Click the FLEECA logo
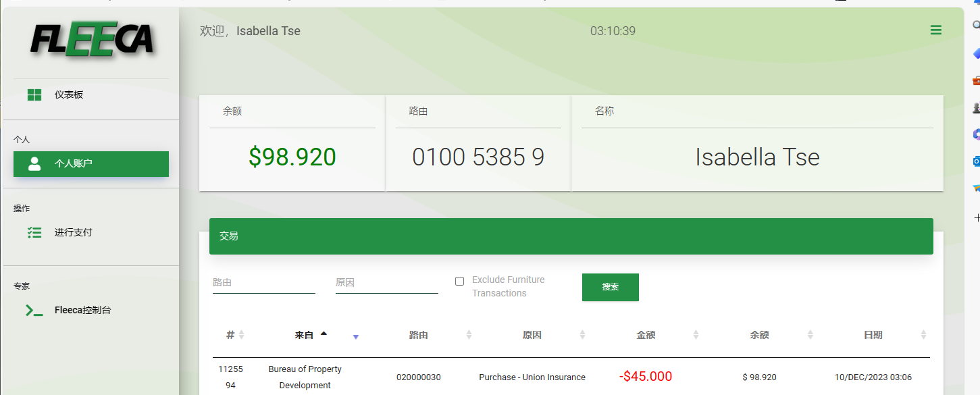980x395 pixels. pos(93,42)
